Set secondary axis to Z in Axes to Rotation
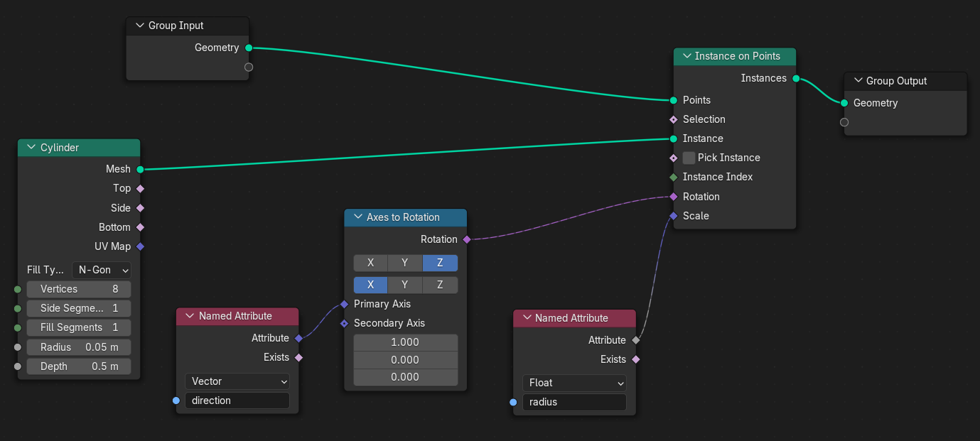 click(440, 285)
